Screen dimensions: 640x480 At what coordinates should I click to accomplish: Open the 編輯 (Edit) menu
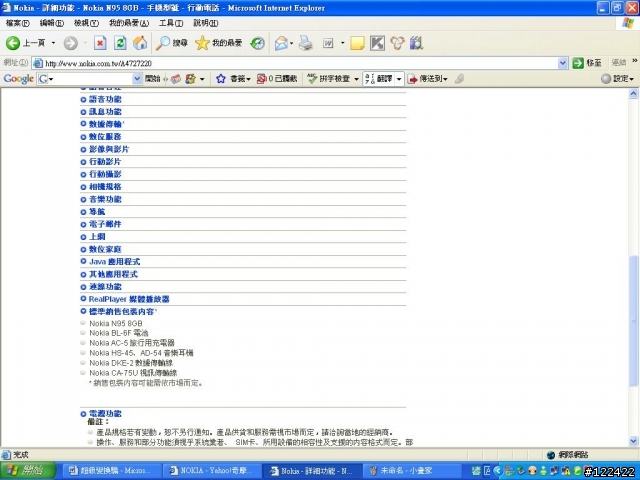tap(51, 23)
